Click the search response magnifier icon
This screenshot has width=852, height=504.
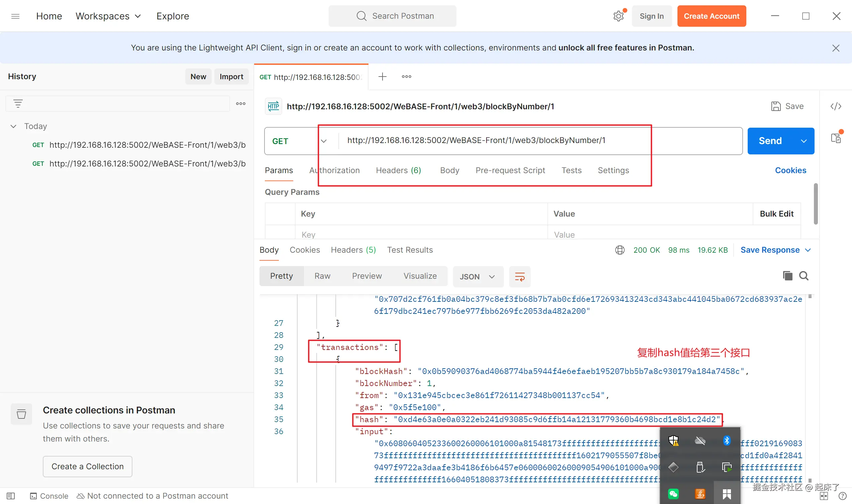(x=804, y=276)
